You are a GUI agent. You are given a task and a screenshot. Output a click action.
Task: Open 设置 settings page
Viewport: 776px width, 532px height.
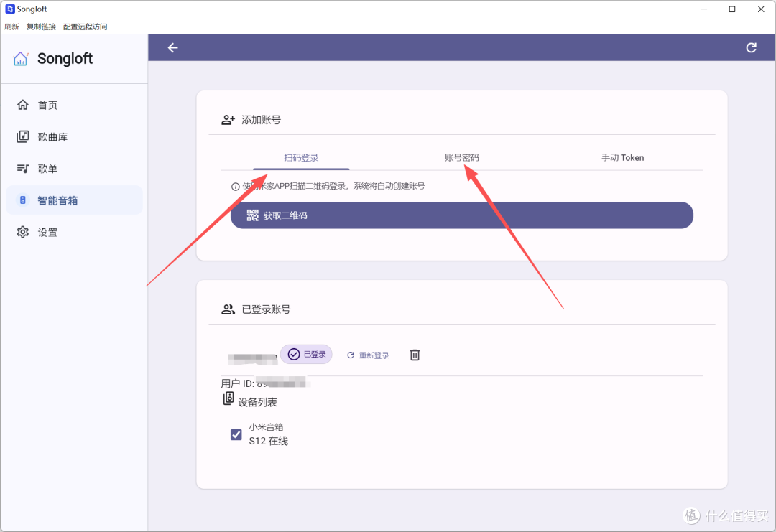tap(74, 233)
